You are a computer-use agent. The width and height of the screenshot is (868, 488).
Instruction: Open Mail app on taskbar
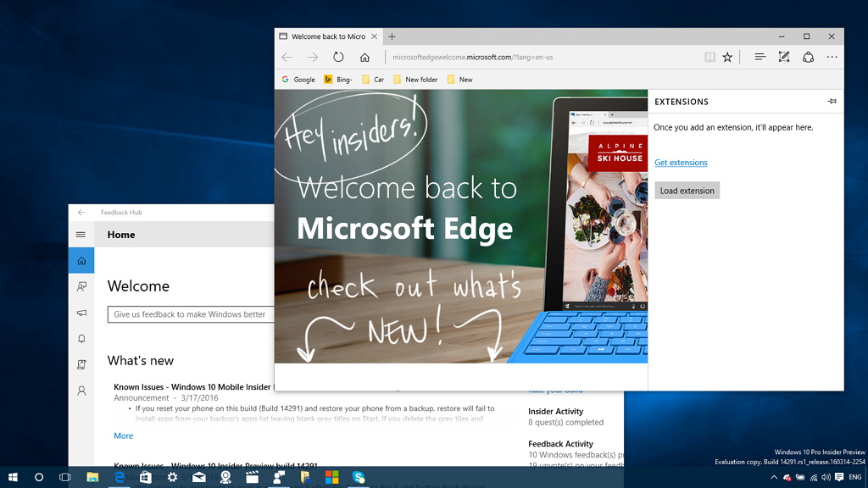[x=198, y=477]
